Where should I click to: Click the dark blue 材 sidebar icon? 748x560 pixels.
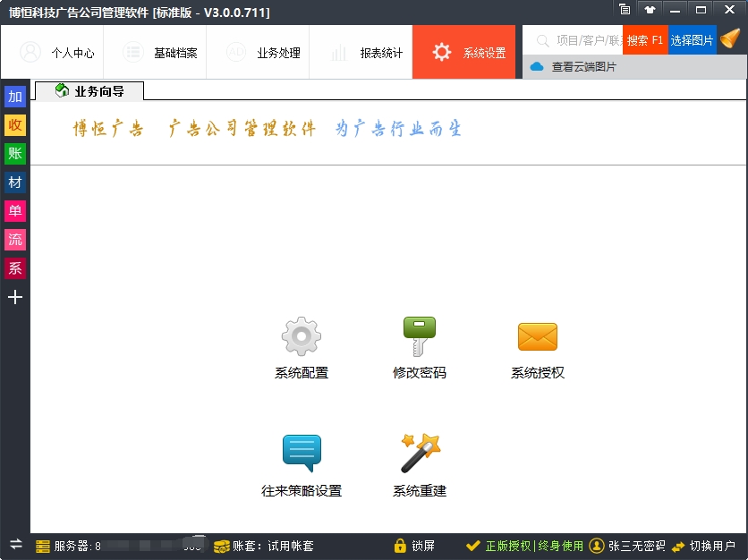click(15, 182)
